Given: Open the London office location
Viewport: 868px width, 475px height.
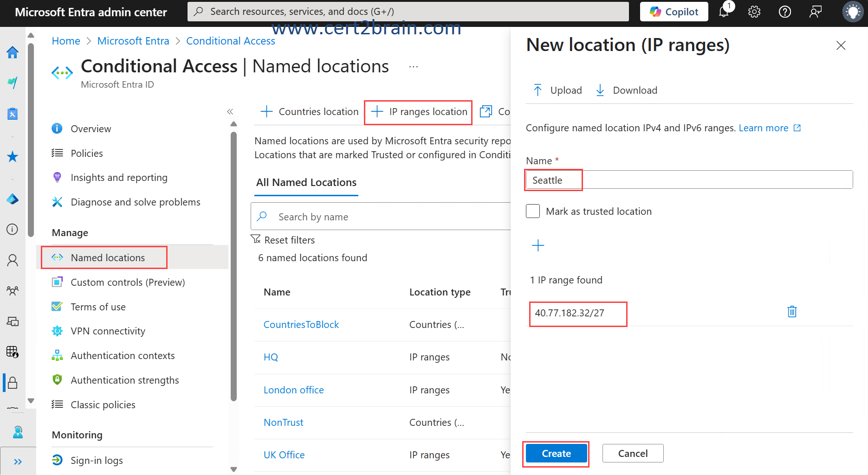Looking at the screenshot, I should click(294, 390).
